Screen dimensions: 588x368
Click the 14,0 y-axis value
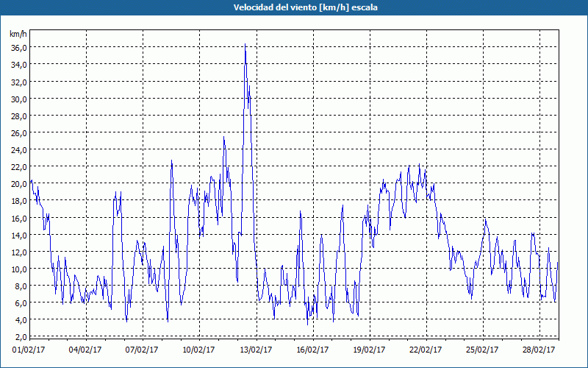pos(19,235)
